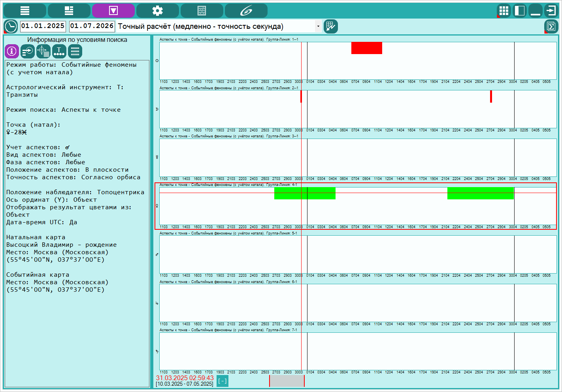Image resolution: width=562 pixels, height=392 pixels.
Task: Click the Saturn symbol on seventh chart row
Action: point(157,351)
